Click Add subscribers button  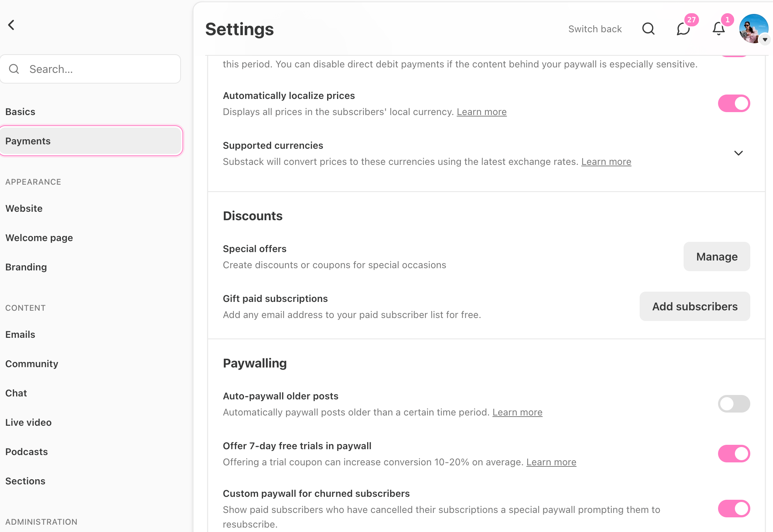click(695, 306)
